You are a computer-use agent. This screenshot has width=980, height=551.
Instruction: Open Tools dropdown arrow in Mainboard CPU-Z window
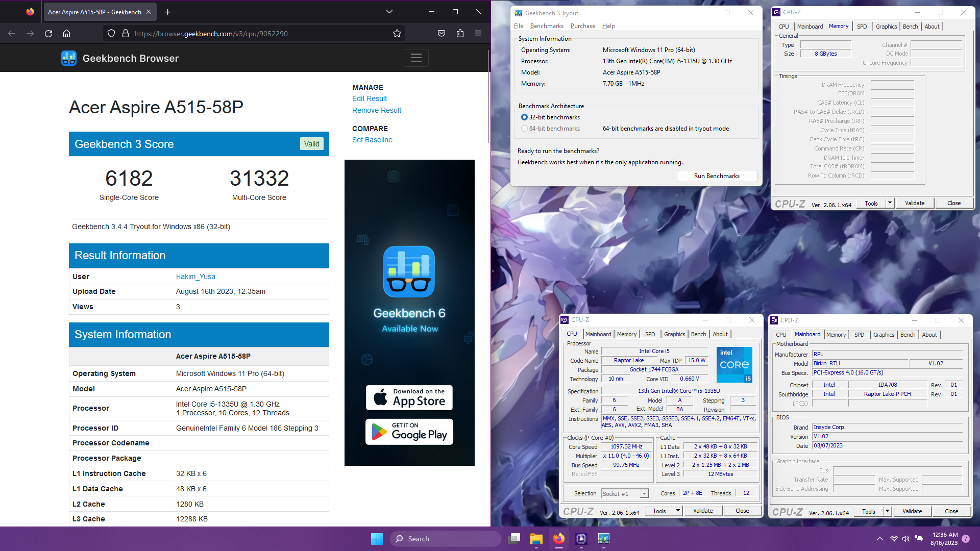887,511
